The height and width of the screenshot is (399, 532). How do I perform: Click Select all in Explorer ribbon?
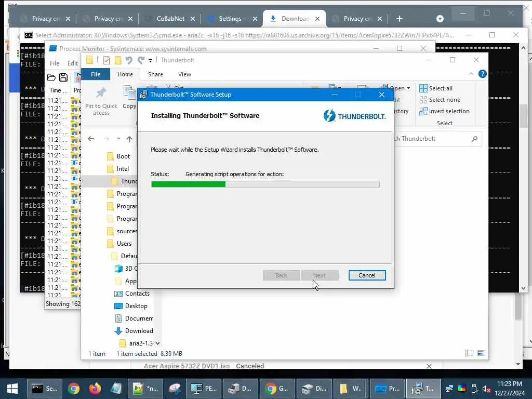point(436,88)
